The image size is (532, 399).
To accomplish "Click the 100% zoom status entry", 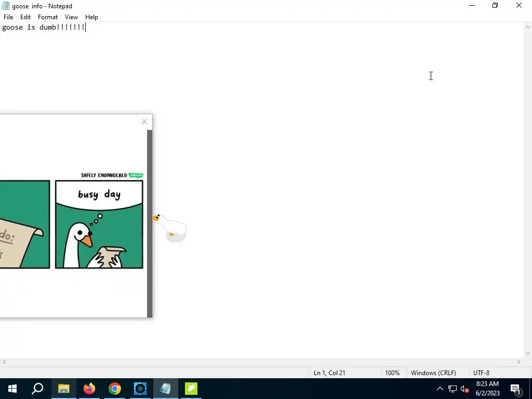I will point(392,373).
